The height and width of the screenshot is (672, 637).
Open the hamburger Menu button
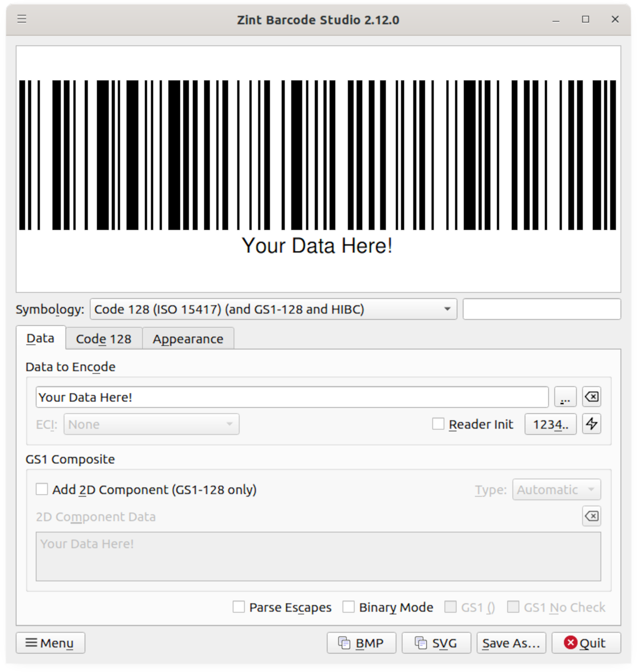click(51, 643)
